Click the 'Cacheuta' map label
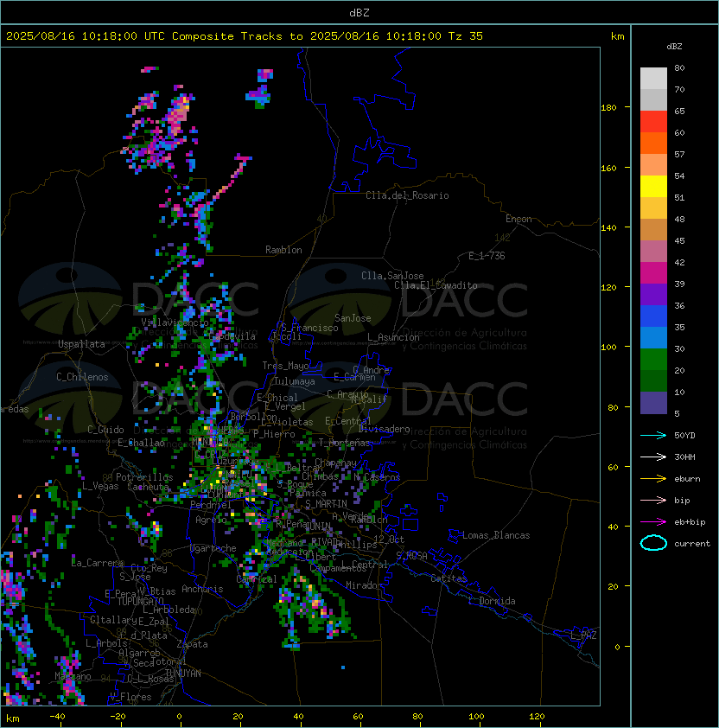This screenshot has width=719, height=728. pos(148,487)
